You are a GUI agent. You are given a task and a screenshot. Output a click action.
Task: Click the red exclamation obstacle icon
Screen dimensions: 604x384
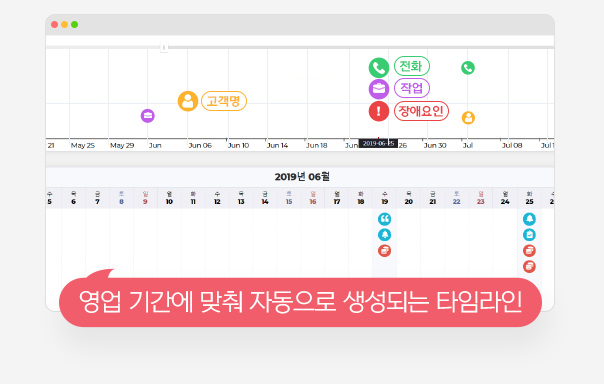pyautogui.click(x=379, y=111)
